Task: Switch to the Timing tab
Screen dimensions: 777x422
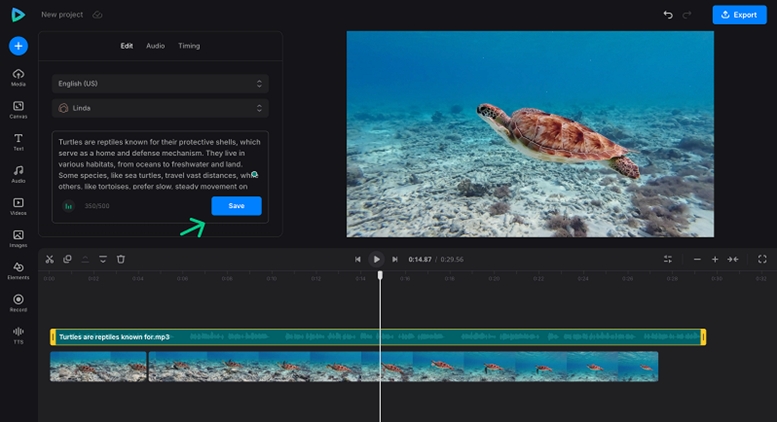Action: tap(189, 46)
